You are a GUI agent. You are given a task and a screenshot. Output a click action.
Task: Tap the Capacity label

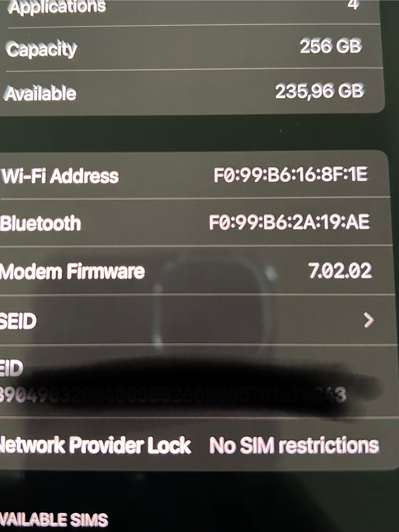[x=42, y=50]
